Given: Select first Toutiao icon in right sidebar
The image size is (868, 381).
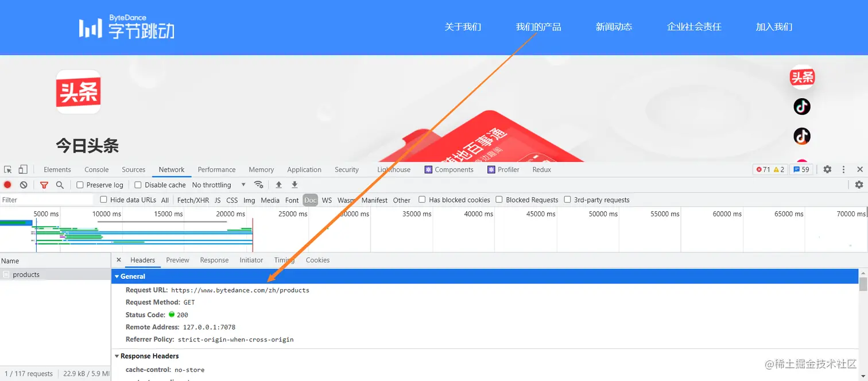Looking at the screenshot, I should coord(802,77).
